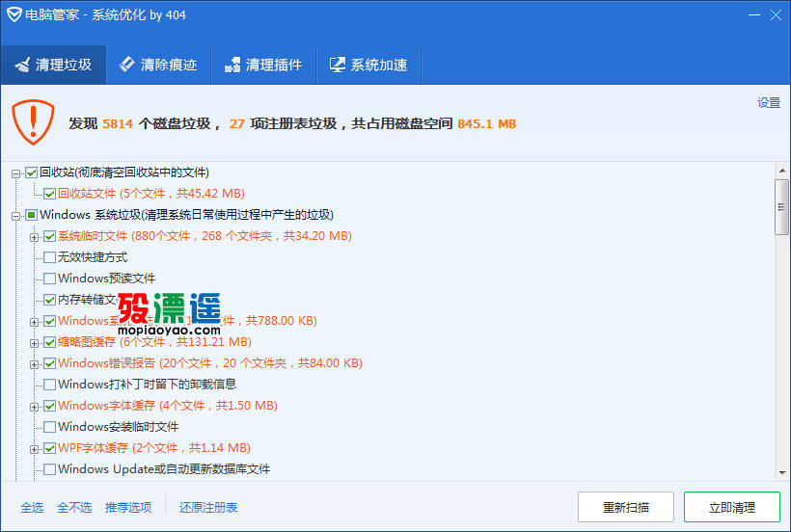The image size is (791, 532).
Task: Choose the 推荐选项 link
Action: [128, 507]
